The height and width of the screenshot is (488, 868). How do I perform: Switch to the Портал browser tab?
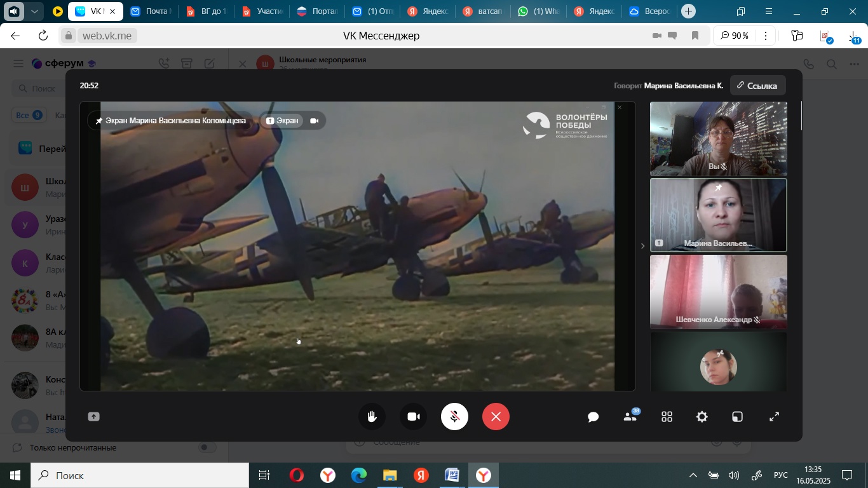click(x=318, y=11)
